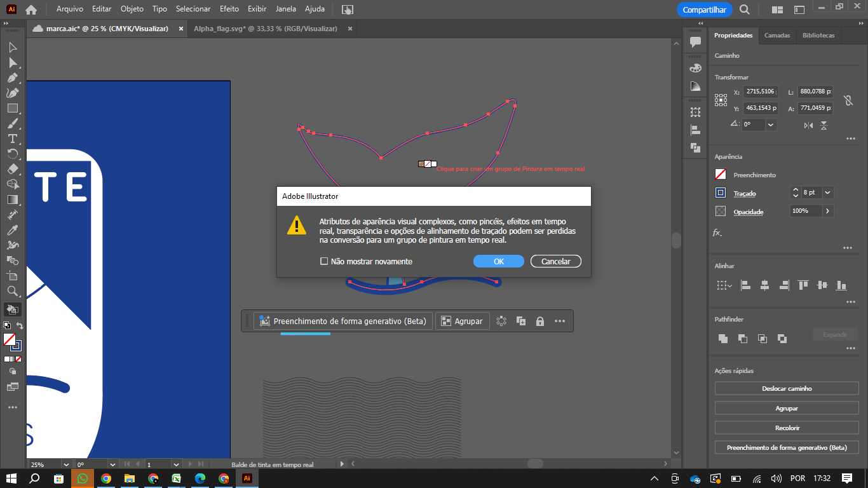The image size is (868, 488).
Task: Select the Eyedropper tool
Action: [x=13, y=230]
